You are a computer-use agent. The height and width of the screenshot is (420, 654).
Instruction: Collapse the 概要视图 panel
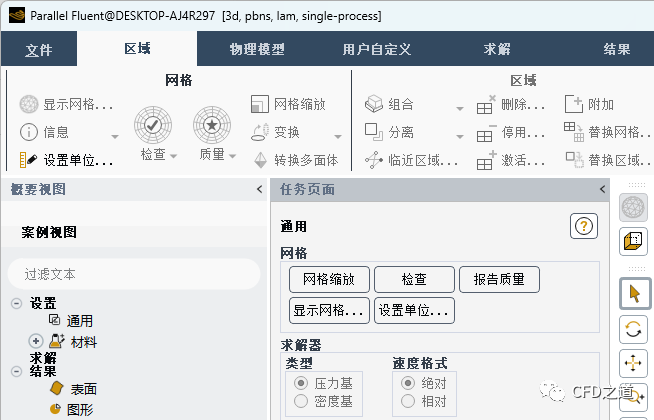point(259,189)
